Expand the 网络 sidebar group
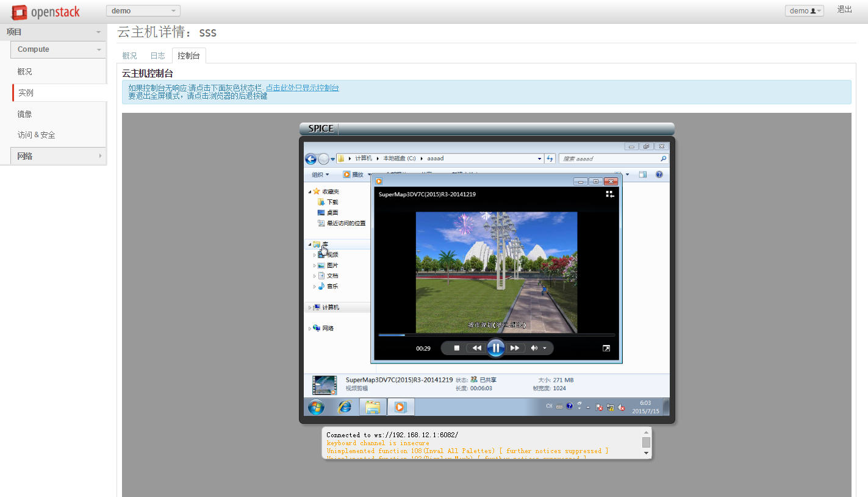The height and width of the screenshot is (497, 868). pyautogui.click(x=59, y=156)
